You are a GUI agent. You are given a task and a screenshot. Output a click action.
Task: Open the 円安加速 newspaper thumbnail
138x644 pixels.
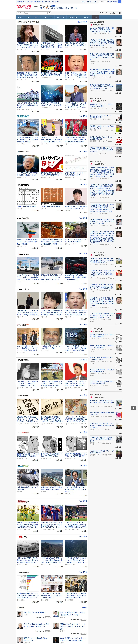click(x=28, y=407)
